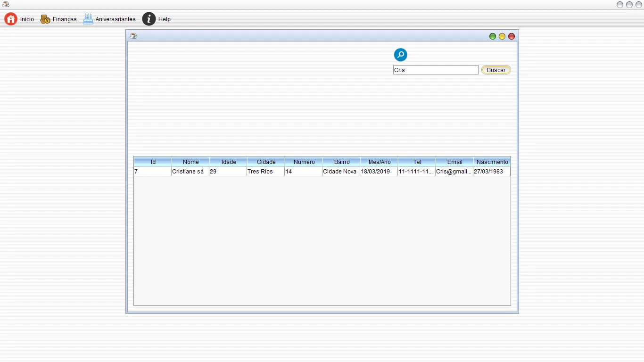644x362 pixels.
Task: Sort by the Email column header
Action: tap(454, 162)
